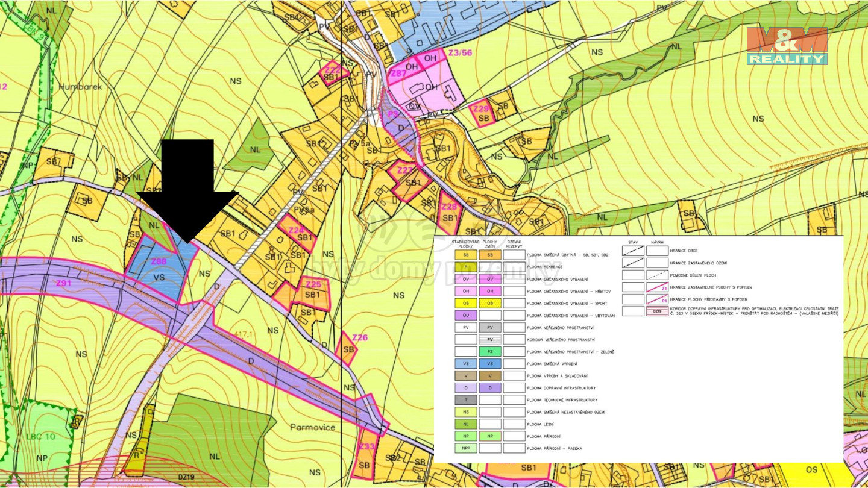The image size is (868, 488).
Task: Click the Z91 zone label on map
Action: click(x=63, y=283)
